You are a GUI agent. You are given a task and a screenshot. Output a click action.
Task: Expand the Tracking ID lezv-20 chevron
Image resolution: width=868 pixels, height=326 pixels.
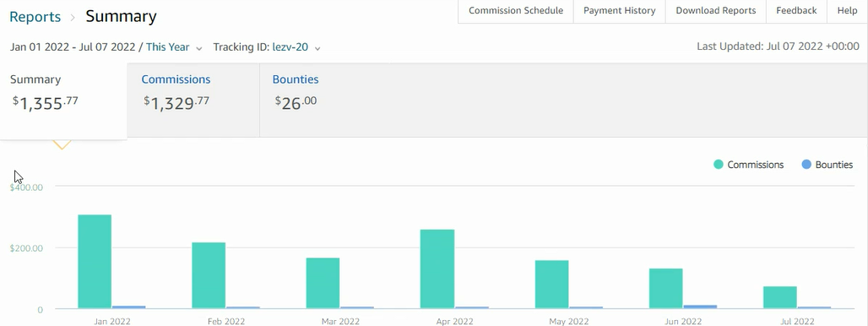click(317, 48)
